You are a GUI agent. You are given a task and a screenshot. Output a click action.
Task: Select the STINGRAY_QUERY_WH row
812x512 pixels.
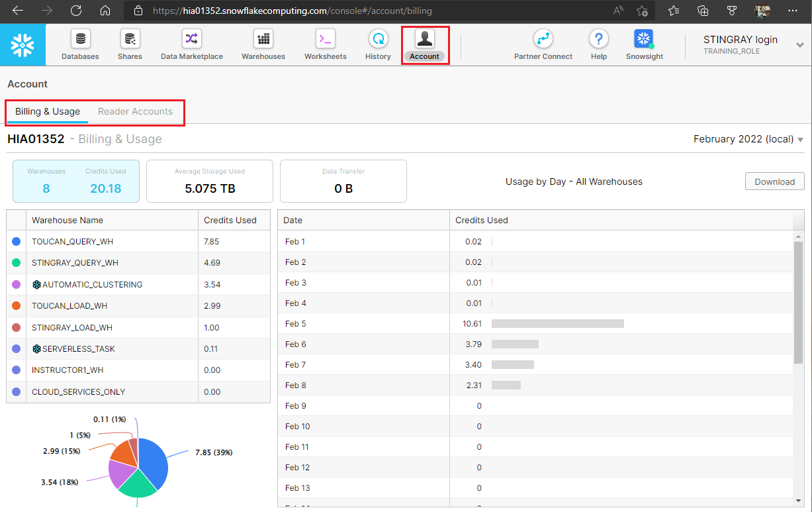pos(138,263)
